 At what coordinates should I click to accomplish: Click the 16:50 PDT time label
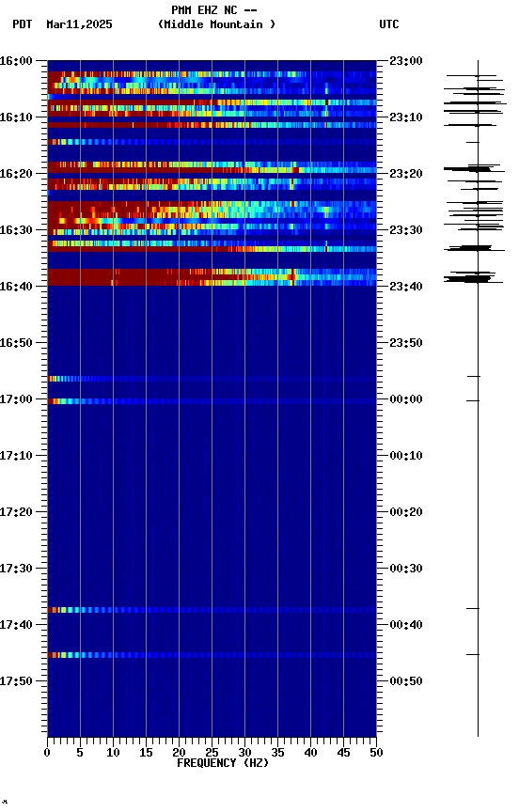[x=16, y=343]
